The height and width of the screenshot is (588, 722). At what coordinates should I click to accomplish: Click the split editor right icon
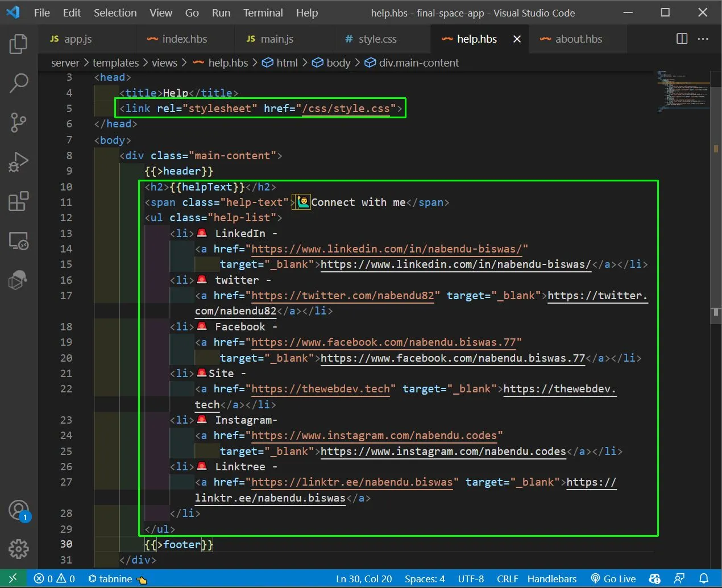tap(682, 39)
